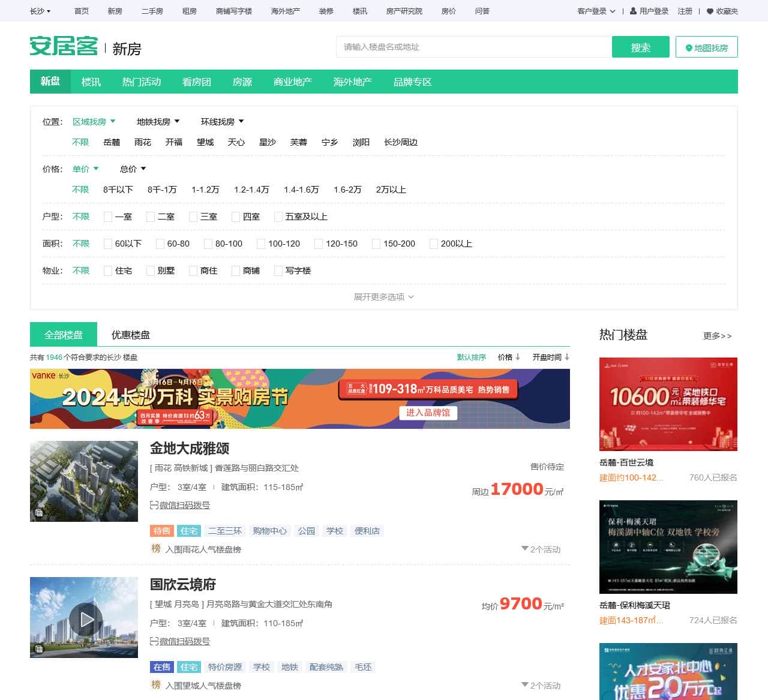Open 保利梅溪天珺 ad thumbnail
The width and height of the screenshot is (768, 700).
pyautogui.click(x=668, y=546)
